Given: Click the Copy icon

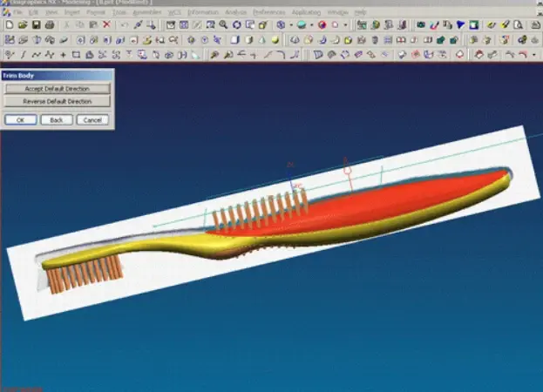Looking at the screenshot, I should (x=80, y=24).
